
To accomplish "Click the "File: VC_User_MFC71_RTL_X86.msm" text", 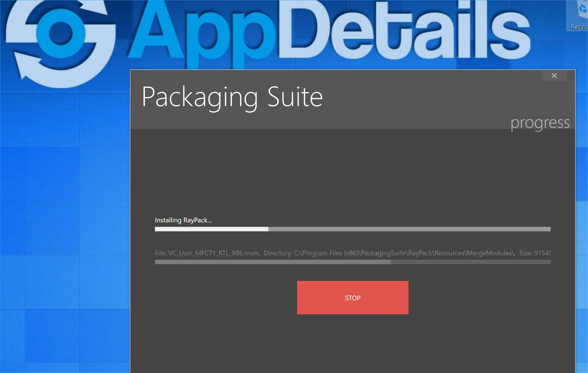I will [207, 253].
